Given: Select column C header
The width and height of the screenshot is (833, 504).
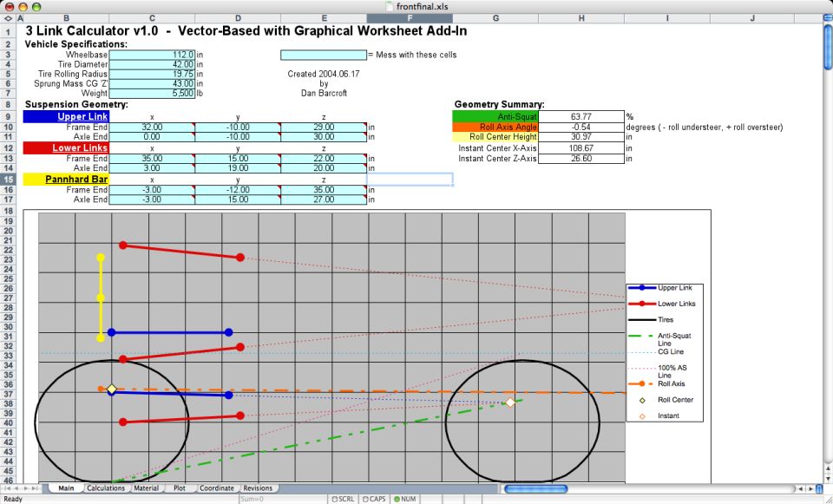Looking at the screenshot, I should 152,18.
